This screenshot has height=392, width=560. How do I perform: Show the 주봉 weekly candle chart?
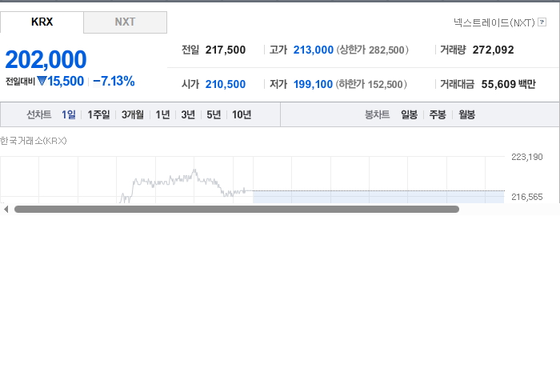coord(438,114)
